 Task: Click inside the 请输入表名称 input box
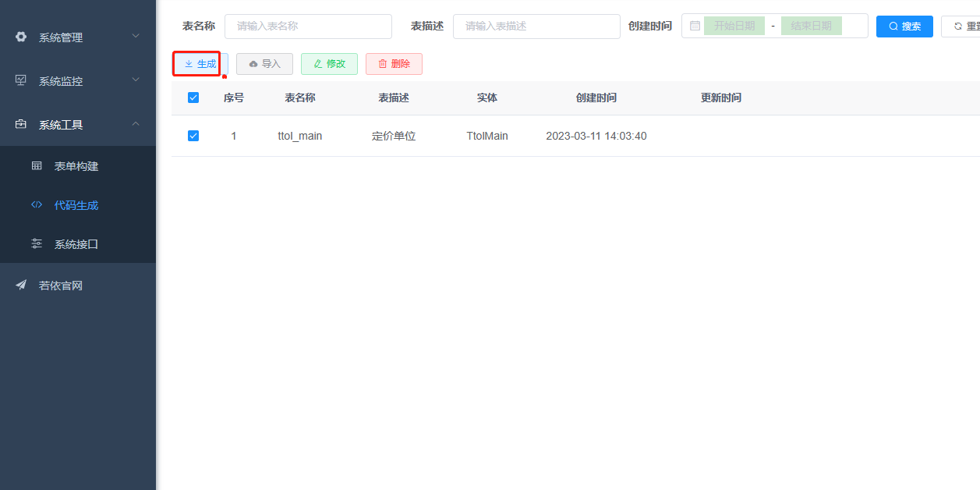308,26
